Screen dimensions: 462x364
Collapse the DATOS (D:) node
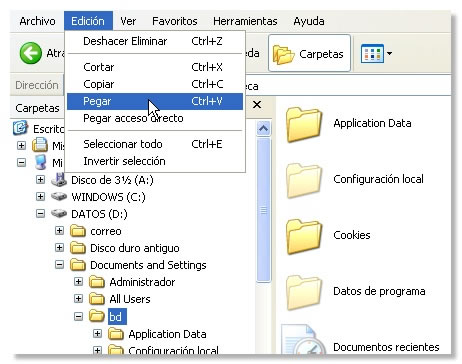(40, 214)
